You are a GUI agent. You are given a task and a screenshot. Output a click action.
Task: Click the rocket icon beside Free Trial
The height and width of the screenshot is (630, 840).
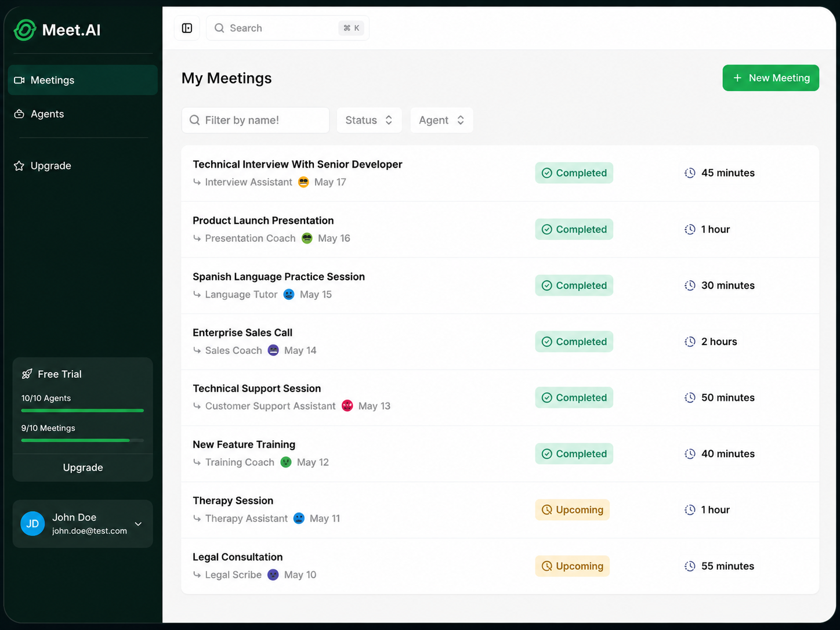tap(27, 374)
